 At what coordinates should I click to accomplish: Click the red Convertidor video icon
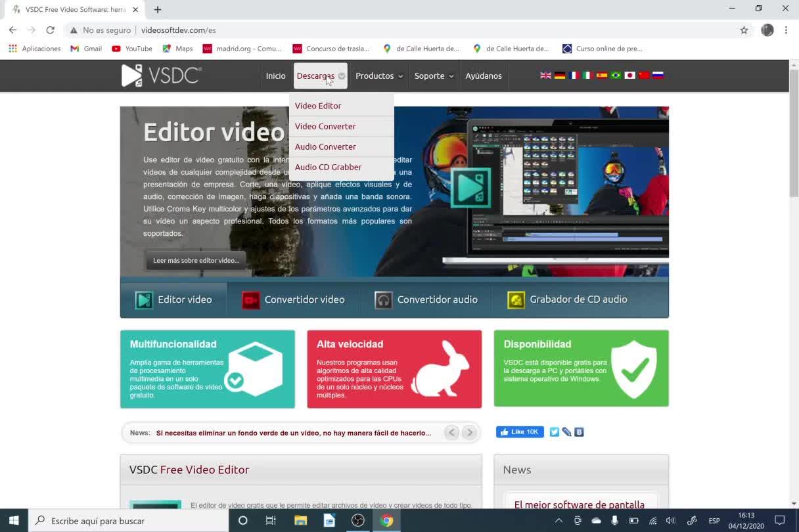pyautogui.click(x=250, y=300)
